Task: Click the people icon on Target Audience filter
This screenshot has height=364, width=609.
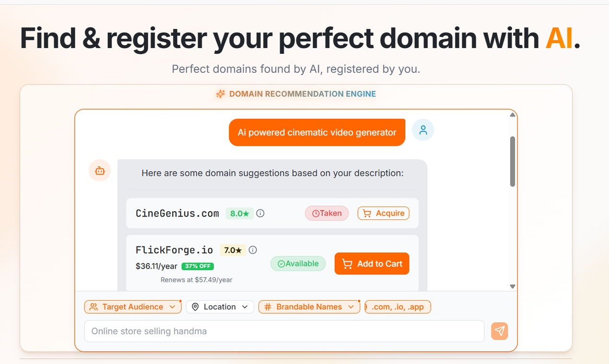Action: coord(94,307)
